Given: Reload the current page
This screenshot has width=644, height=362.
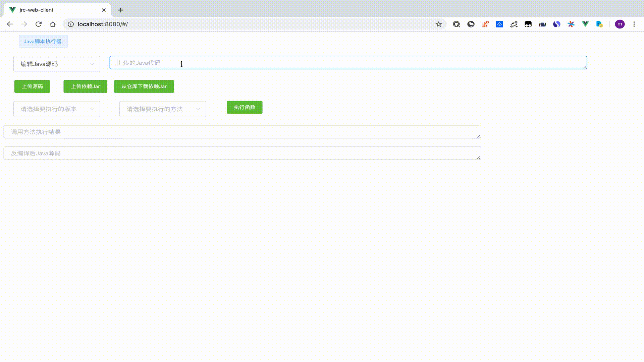Looking at the screenshot, I should (39, 24).
